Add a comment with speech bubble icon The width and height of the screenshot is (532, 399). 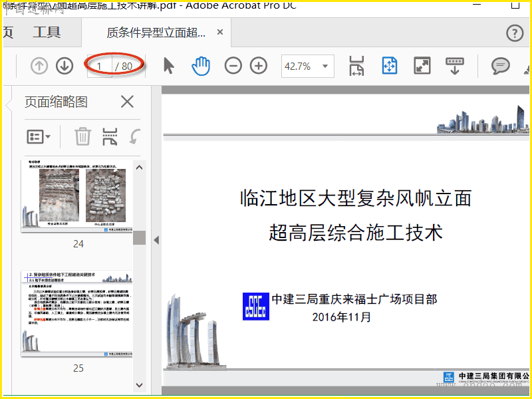tap(501, 66)
